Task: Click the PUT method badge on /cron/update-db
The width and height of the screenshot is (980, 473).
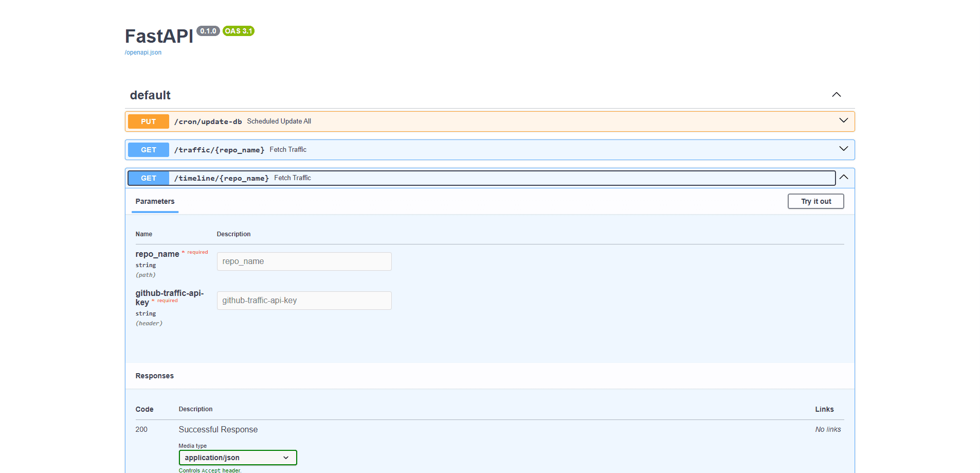Action: tap(148, 121)
